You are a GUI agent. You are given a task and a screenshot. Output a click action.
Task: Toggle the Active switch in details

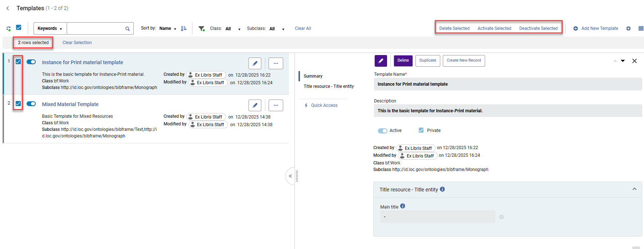[x=383, y=131]
